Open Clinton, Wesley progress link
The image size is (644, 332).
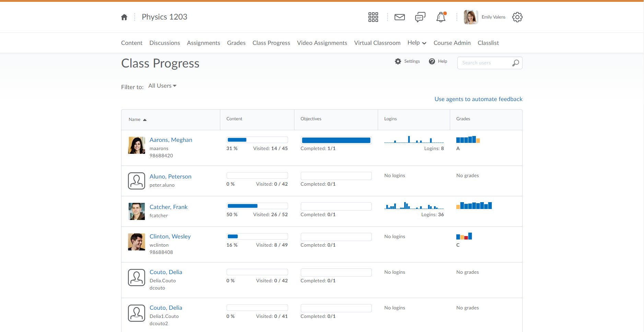tap(170, 236)
